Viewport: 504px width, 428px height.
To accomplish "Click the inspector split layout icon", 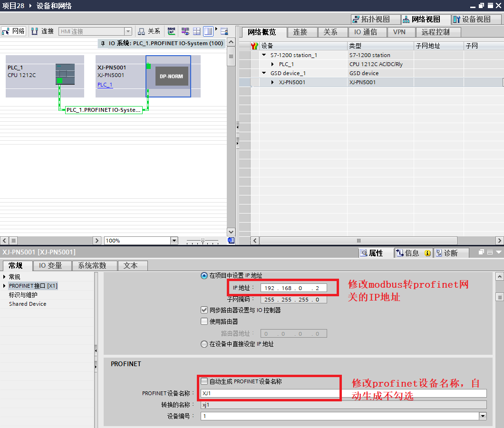I will [490, 252].
